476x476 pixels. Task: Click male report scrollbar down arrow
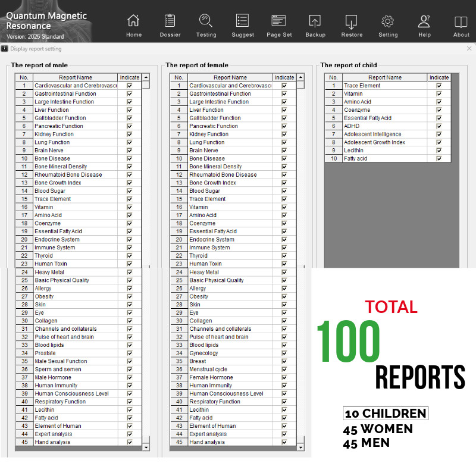coord(146,447)
